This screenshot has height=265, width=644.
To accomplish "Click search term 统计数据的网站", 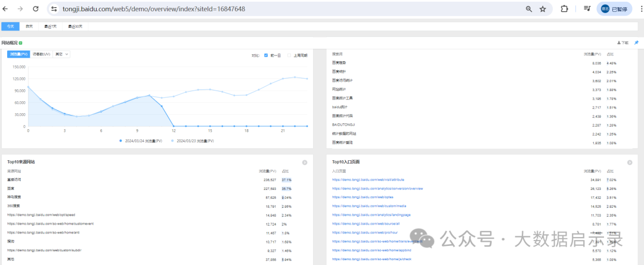I will pyautogui.click(x=344, y=133).
